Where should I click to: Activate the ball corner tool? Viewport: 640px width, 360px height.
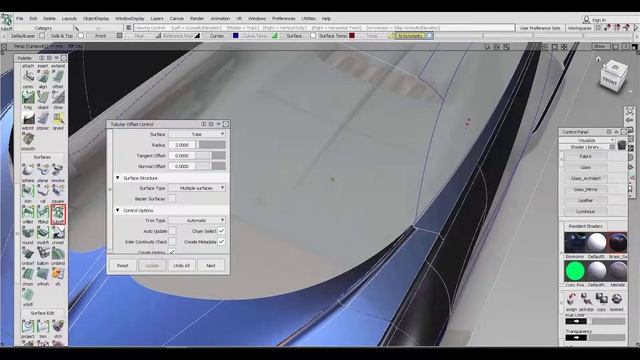(43, 253)
